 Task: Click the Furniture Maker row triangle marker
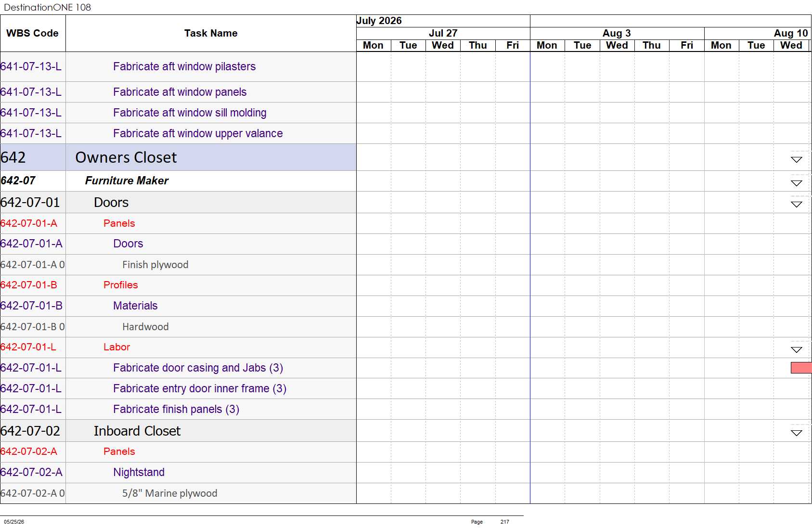pyautogui.click(x=797, y=183)
